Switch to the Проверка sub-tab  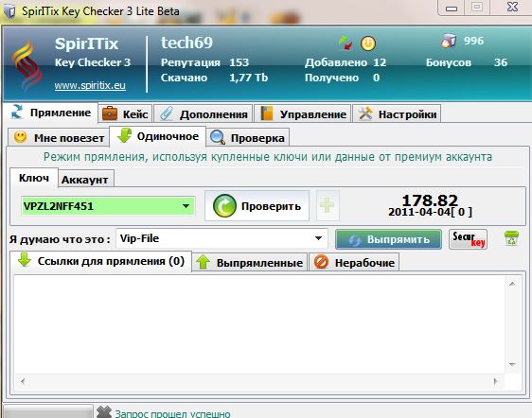[248, 138]
